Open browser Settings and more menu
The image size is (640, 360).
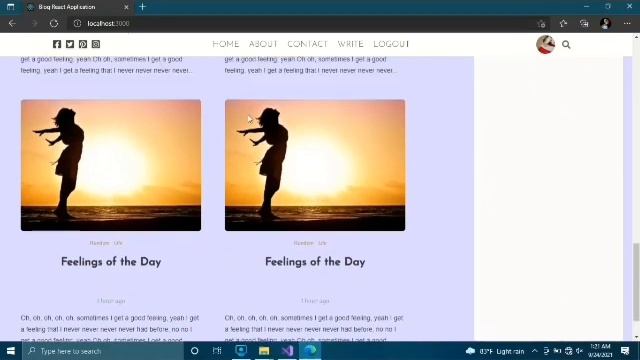(627, 24)
